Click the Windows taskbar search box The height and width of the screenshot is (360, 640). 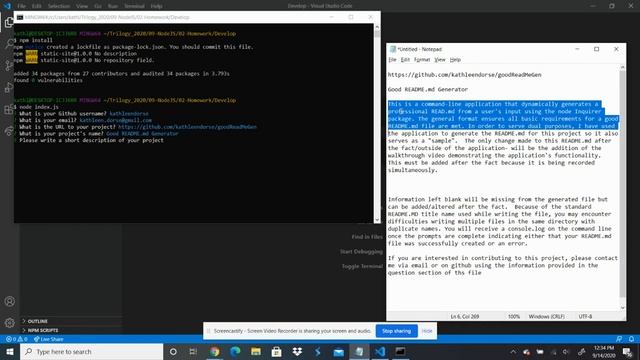(x=91, y=351)
